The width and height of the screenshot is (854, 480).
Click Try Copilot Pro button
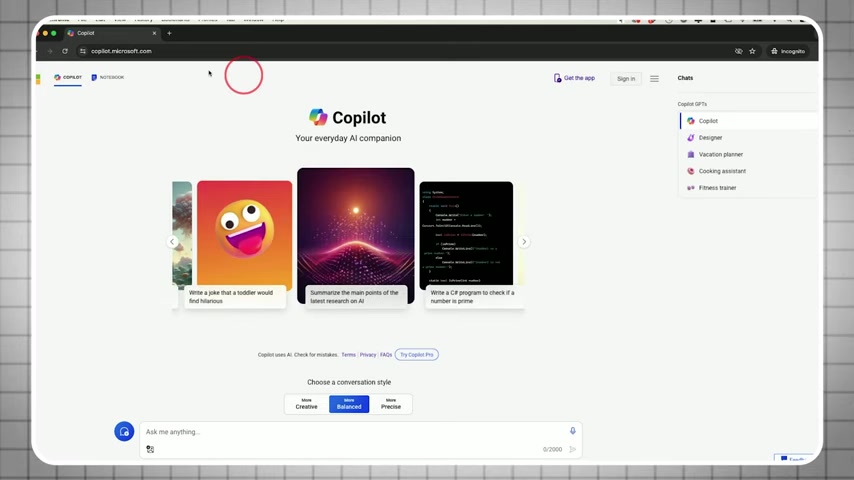pyautogui.click(x=417, y=355)
